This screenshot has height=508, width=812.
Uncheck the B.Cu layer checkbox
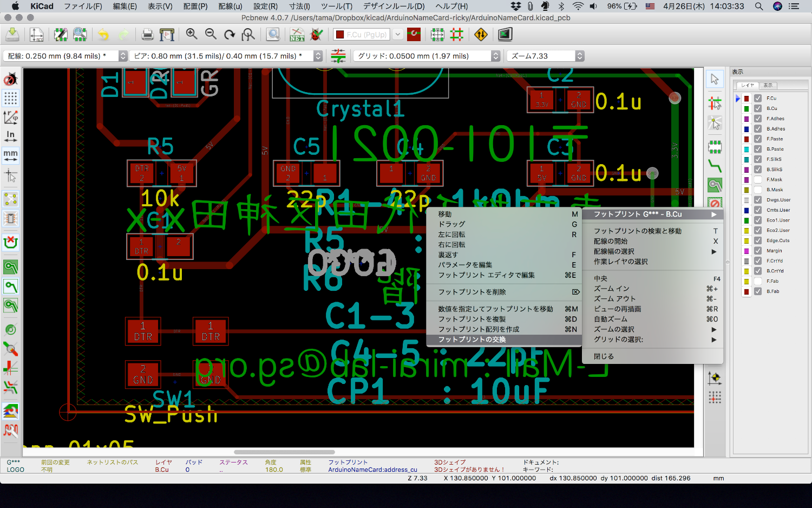758,108
